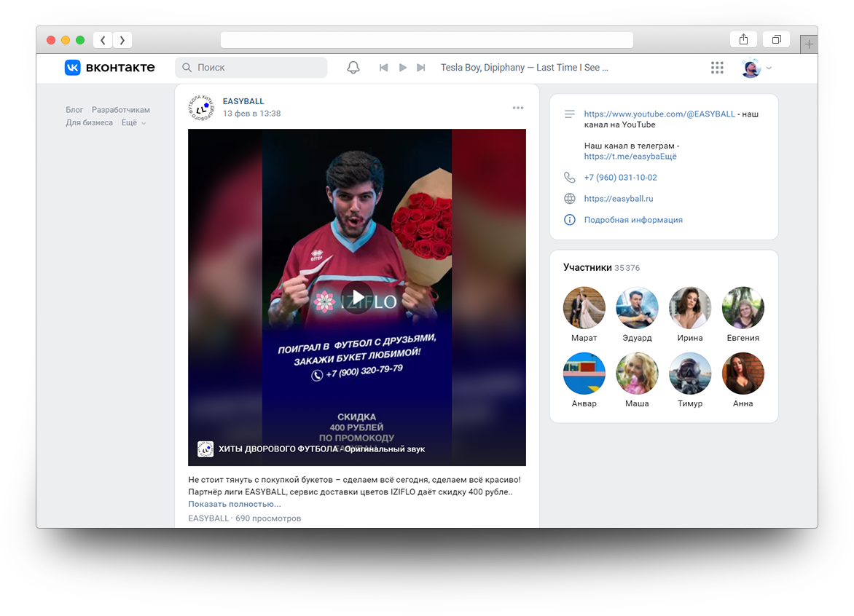Open Для бизнеса link
The height and width of the screenshot is (616, 854).
[x=90, y=122]
